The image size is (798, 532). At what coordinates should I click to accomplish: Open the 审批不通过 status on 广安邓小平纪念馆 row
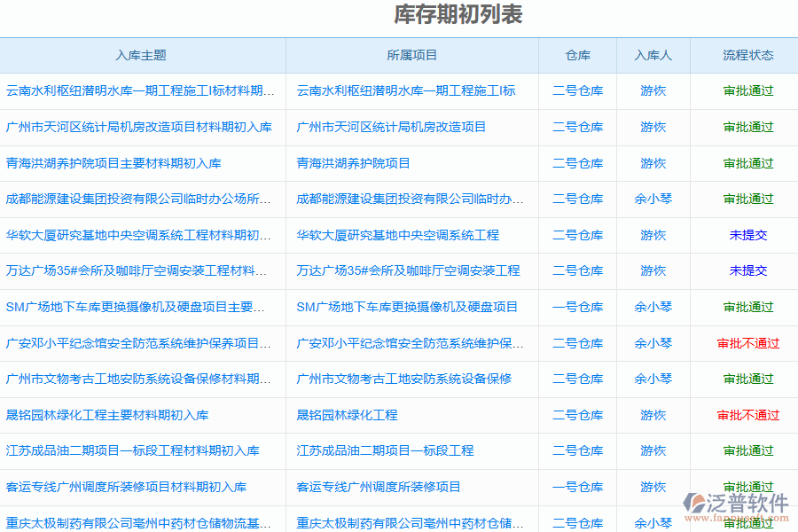pyautogui.click(x=744, y=343)
